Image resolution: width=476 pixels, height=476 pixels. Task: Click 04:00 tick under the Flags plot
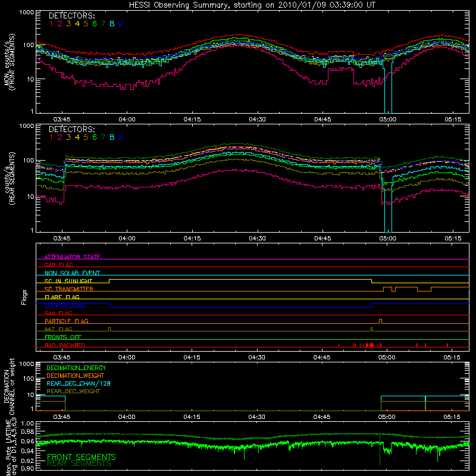[x=127, y=358]
